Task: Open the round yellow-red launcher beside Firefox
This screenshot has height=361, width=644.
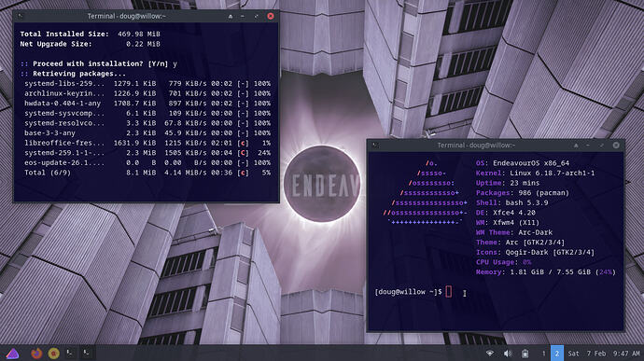Action: click(x=53, y=354)
